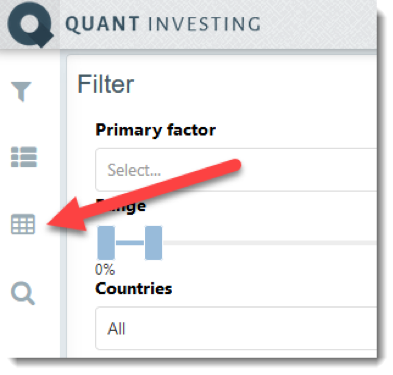The height and width of the screenshot is (375, 393).
Task: Click the partially hidden Range label
Action: click(x=121, y=206)
